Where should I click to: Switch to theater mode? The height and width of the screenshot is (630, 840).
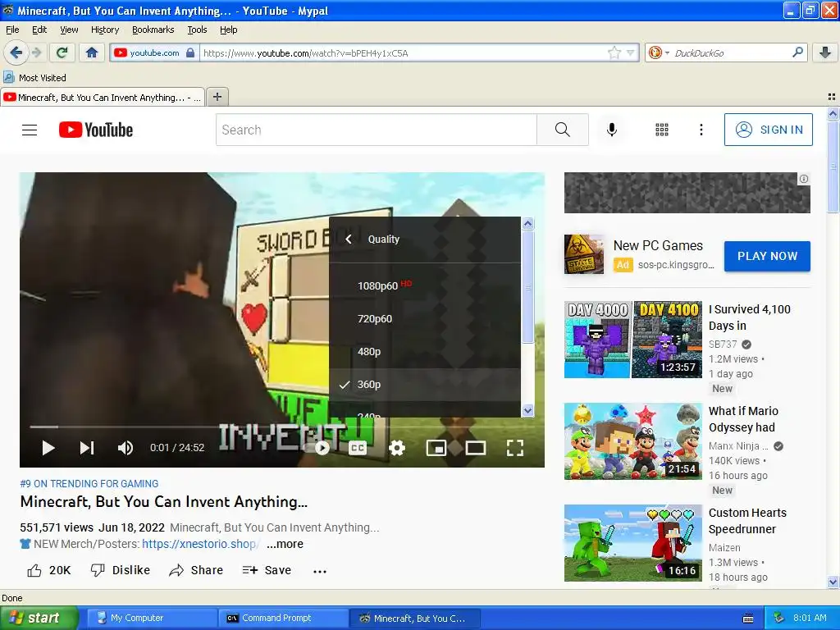(x=475, y=448)
